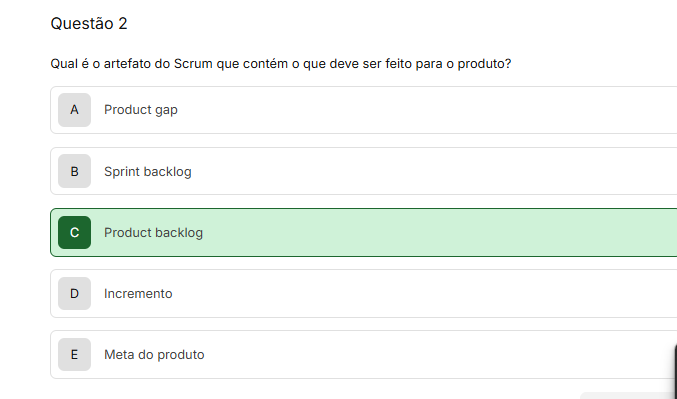Choose the Sprint backlog answer text
Viewport: 677px width, 399px height.
148,171
